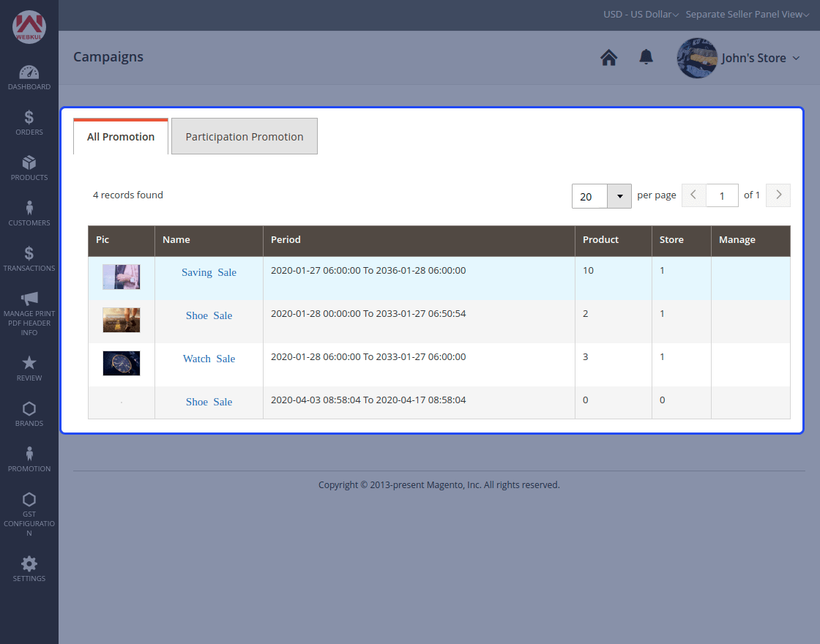Click the 20 per page value box
This screenshot has width=820, height=644.
[589, 197]
